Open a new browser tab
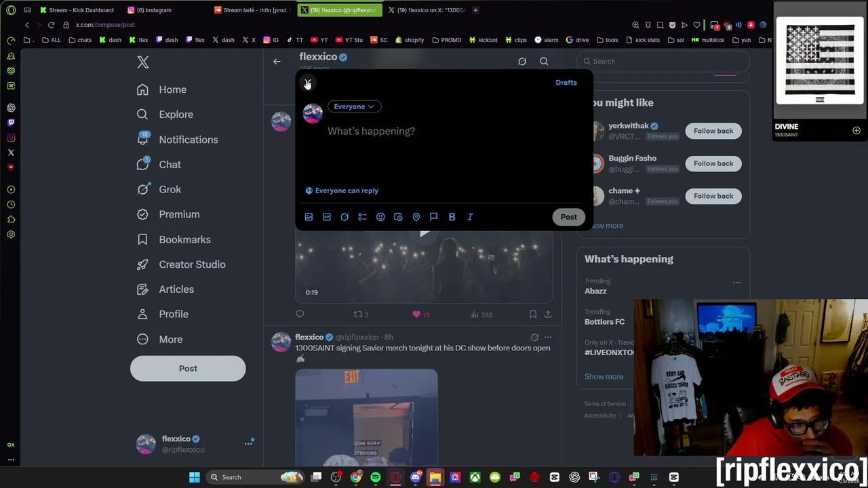 pos(475,10)
